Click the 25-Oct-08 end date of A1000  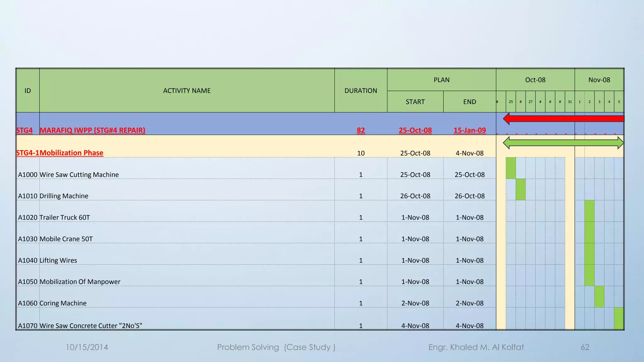tap(469, 174)
